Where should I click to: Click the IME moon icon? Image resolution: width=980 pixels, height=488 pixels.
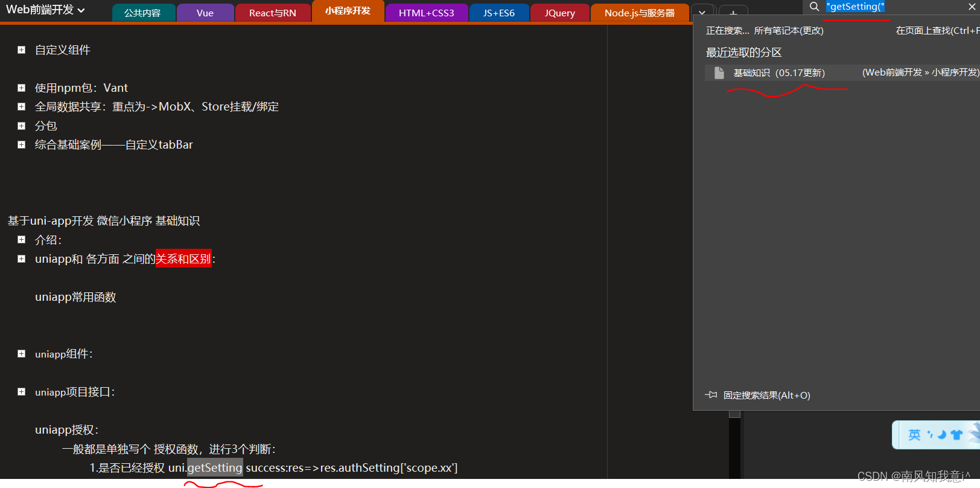[941, 435]
